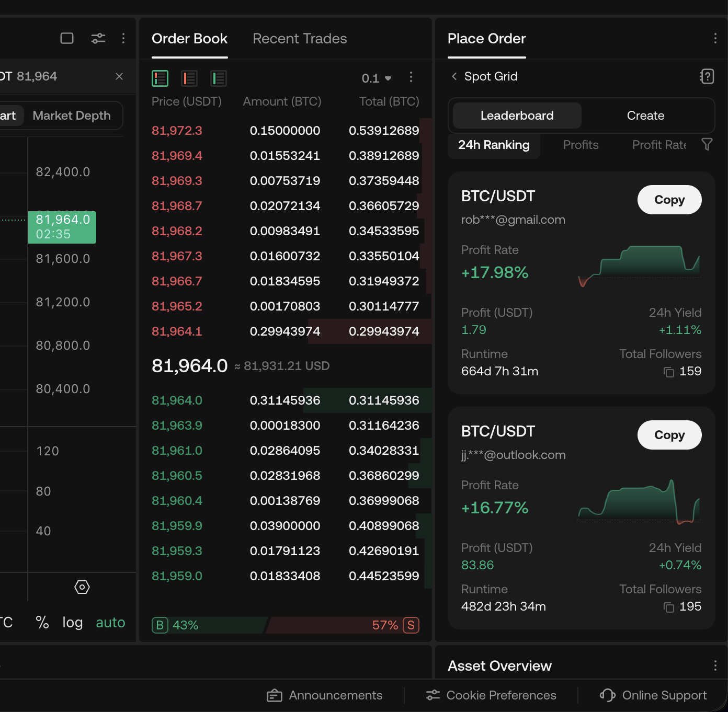Copy the jj.***@outlook.com BTC/USDT grid
This screenshot has height=712, width=728.
[x=669, y=435]
